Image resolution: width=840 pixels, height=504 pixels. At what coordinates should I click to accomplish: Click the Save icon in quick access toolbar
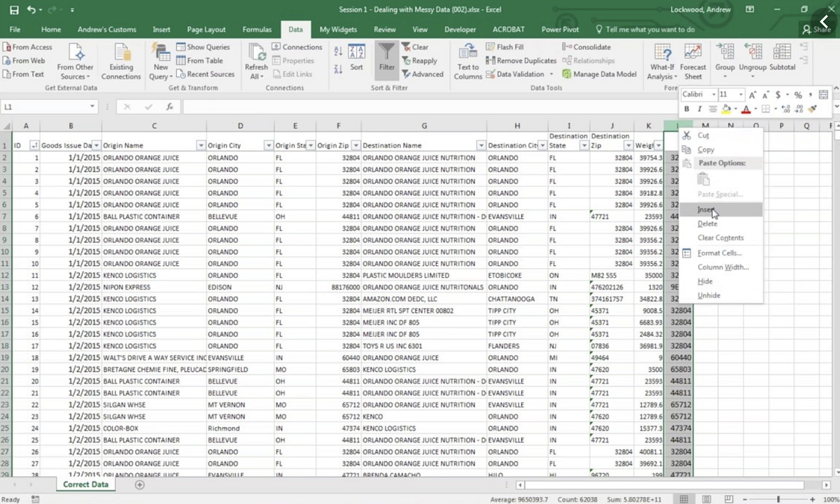click(x=14, y=10)
